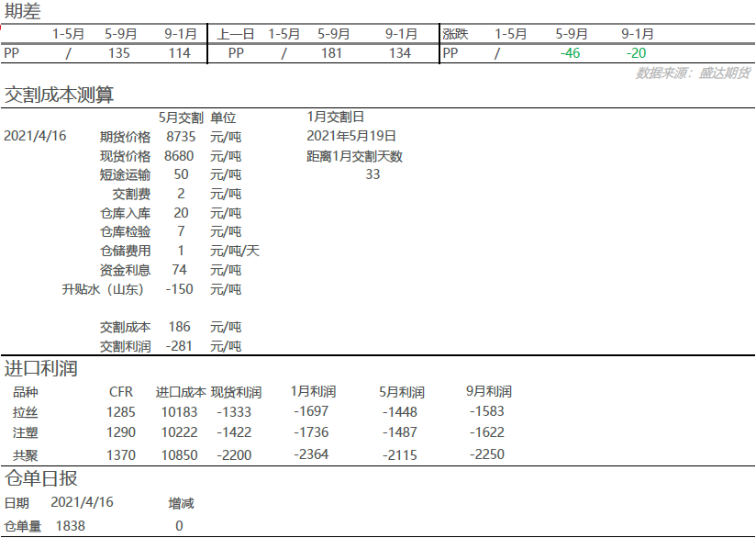The image size is (756, 538).
Task: Click the 数据来源：盛达期货 source text
Action: click(695, 73)
